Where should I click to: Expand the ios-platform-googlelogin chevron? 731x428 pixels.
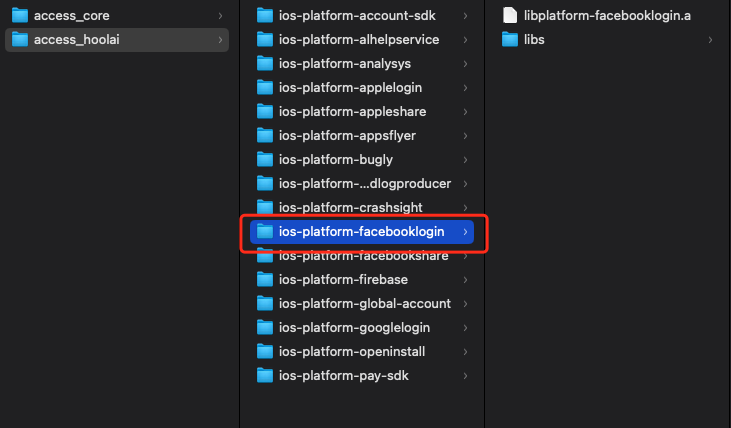coord(465,328)
